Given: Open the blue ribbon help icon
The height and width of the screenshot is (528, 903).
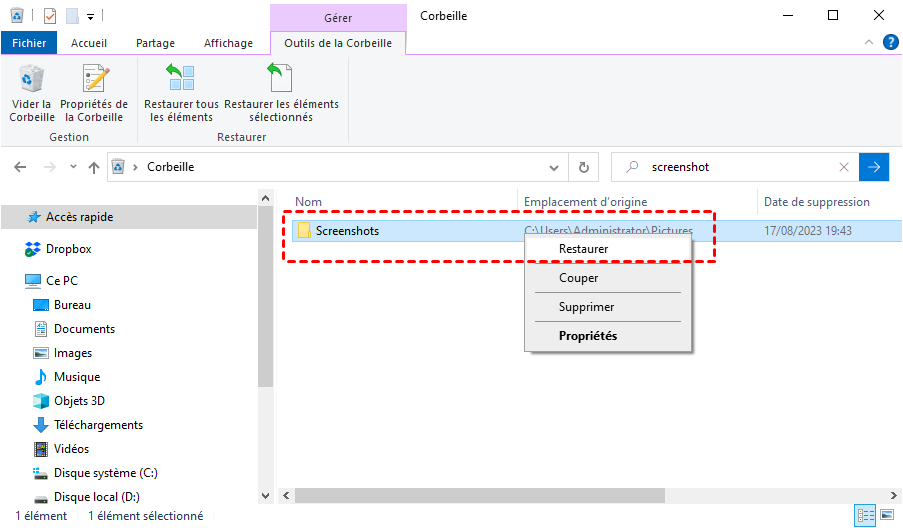Looking at the screenshot, I should click(888, 43).
